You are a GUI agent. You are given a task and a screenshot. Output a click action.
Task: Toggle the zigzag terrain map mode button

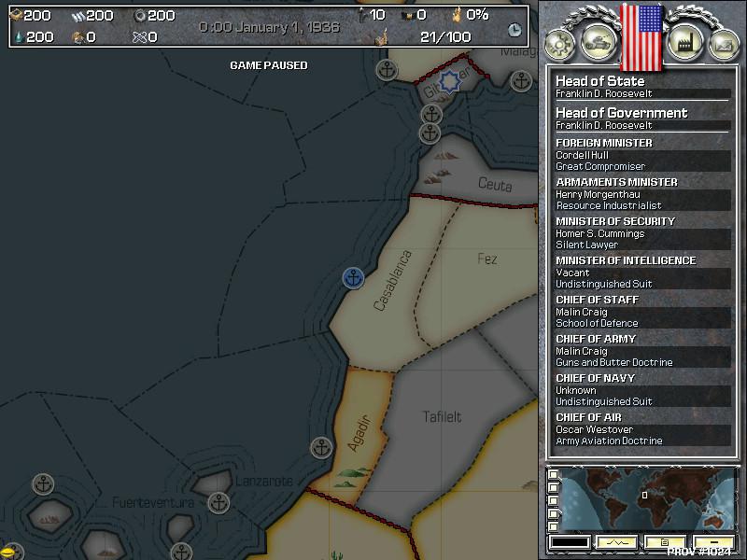[616, 541]
